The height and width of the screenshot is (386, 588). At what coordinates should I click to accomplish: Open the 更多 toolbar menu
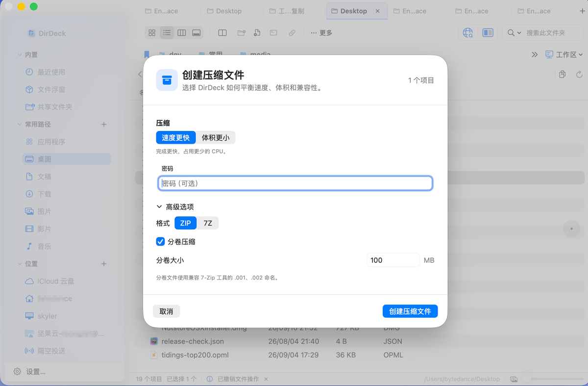(321, 33)
